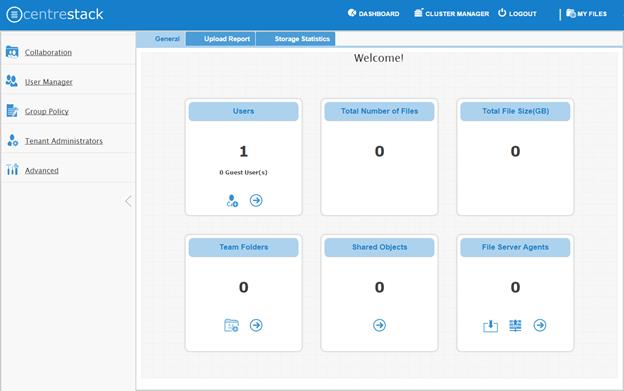This screenshot has height=391, width=624.
Task: Open the User Manager link
Action: 49,82
